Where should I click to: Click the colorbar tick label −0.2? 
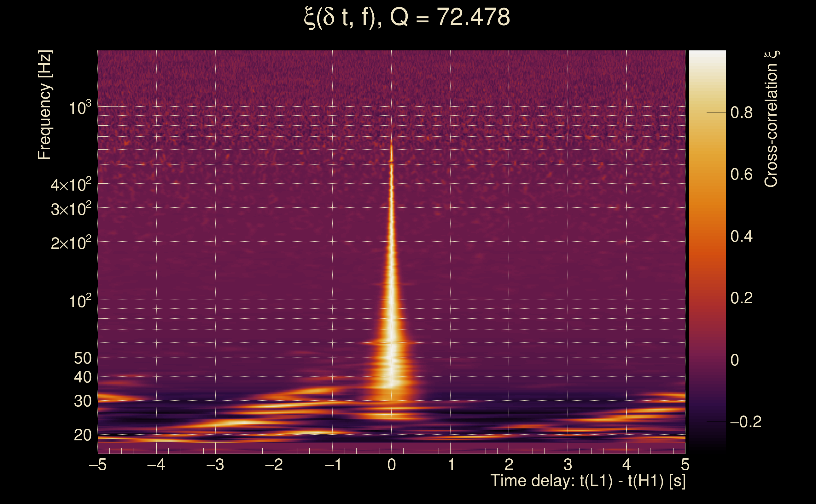pyautogui.click(x=745, y=422)
